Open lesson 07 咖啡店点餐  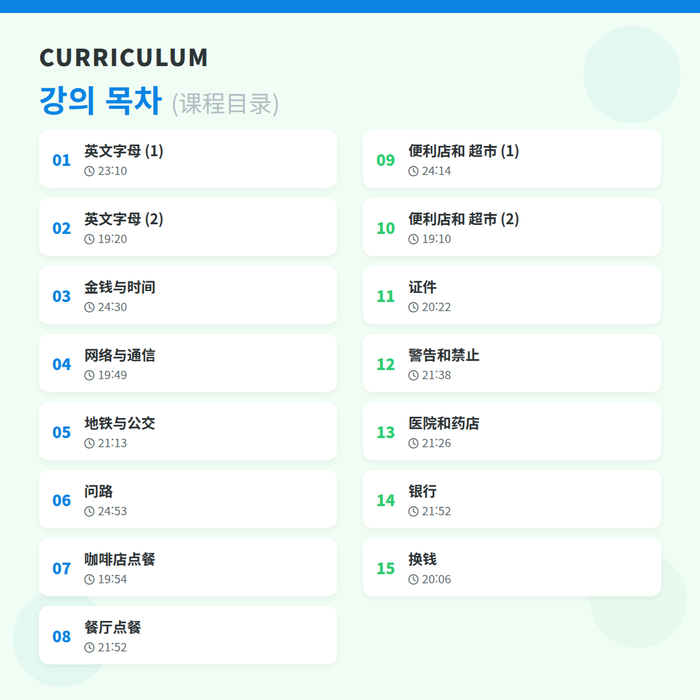[188, 567]
